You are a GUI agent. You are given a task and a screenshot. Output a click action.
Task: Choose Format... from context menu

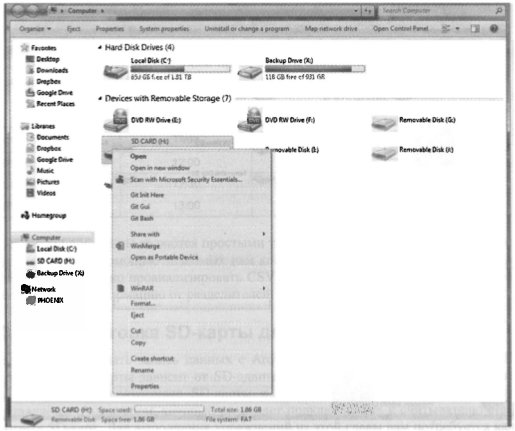point(143,303)
